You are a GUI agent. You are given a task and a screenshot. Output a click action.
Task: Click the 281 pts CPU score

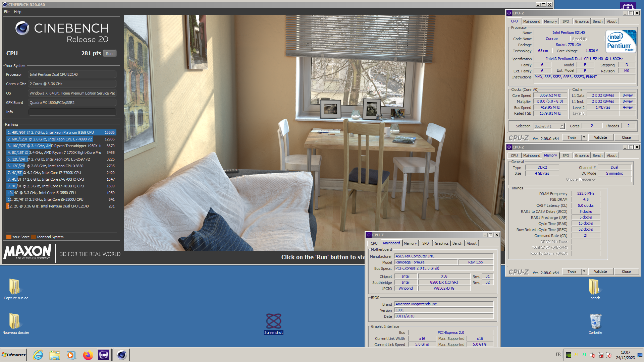(x=91, y=53)
